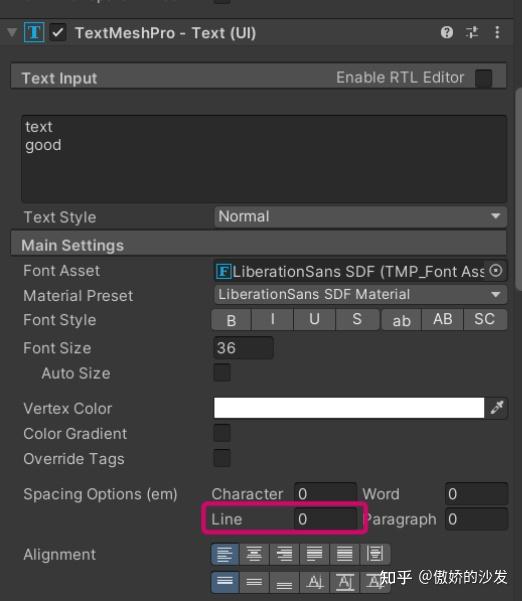
Task: Open the Text Style Normal dropdown
Action: tap(360, 217)
